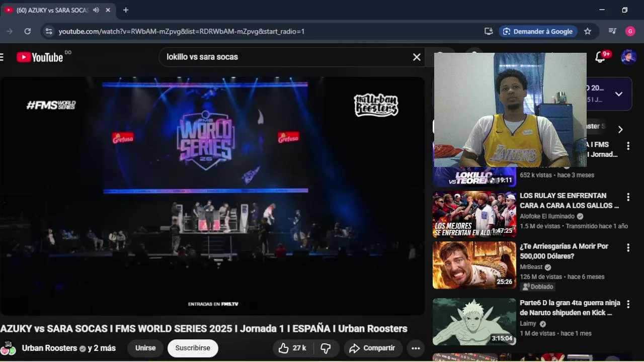Open the Urban Roosters channel name

tap(49, 348)
